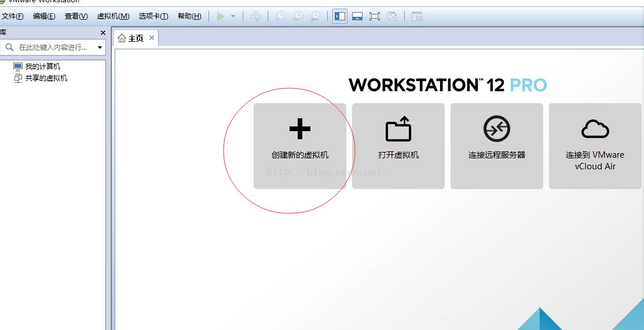Toggle the thumbnail bar view icon

357,16
